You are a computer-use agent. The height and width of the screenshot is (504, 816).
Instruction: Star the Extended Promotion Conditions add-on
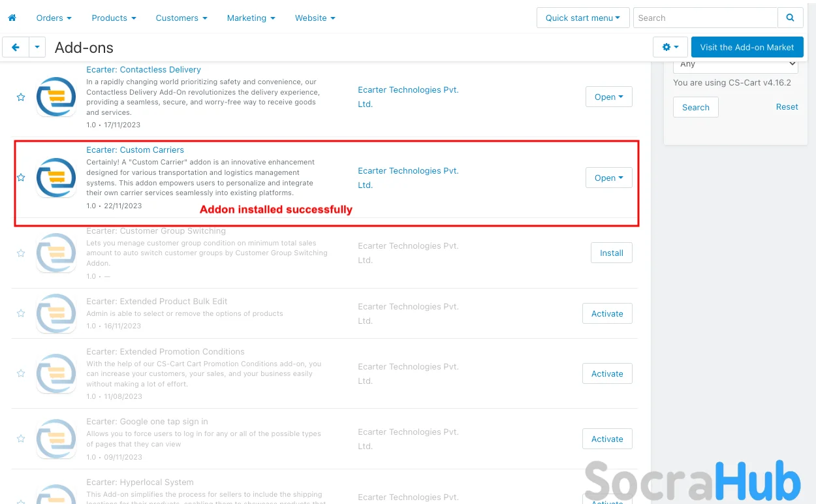pyautogui.click(x=21, y=373)
